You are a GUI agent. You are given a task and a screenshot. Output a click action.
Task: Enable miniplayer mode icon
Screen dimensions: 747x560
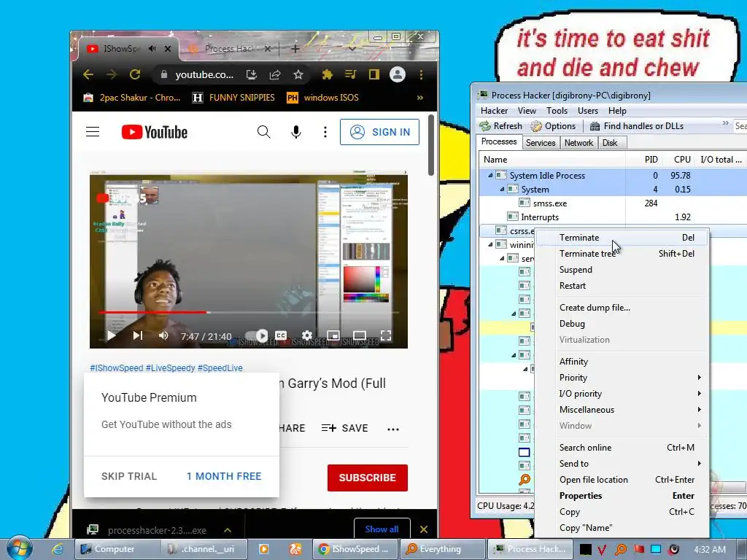coord(333,335)
